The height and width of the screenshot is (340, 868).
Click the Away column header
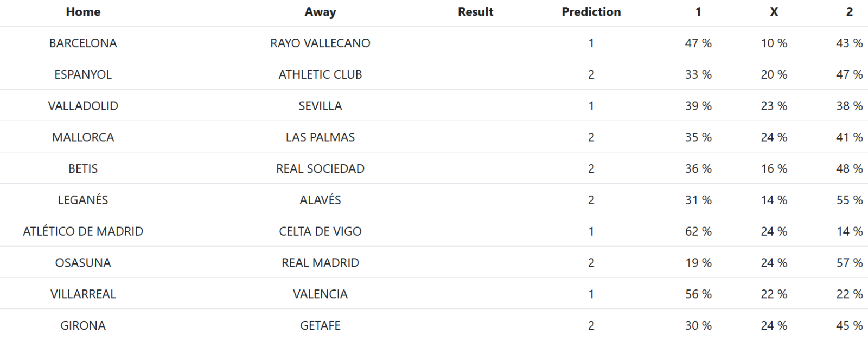pos(320,12)
